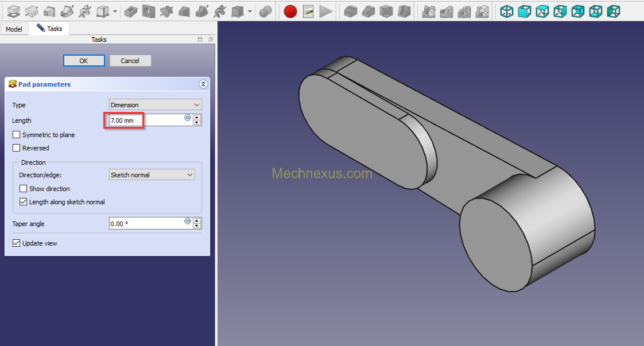Activate the Additive helix tool

point(84,11)
